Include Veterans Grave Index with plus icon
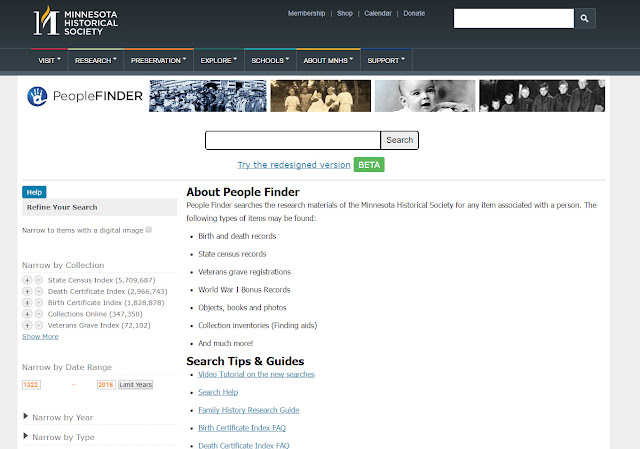 (27, 325)
